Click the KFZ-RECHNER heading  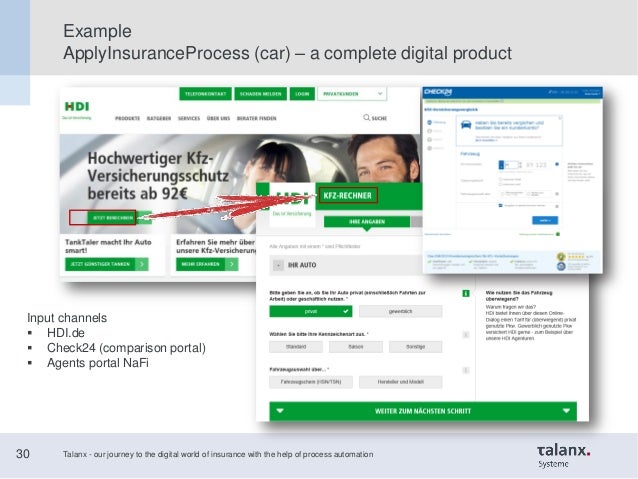(x=347, y=195)
